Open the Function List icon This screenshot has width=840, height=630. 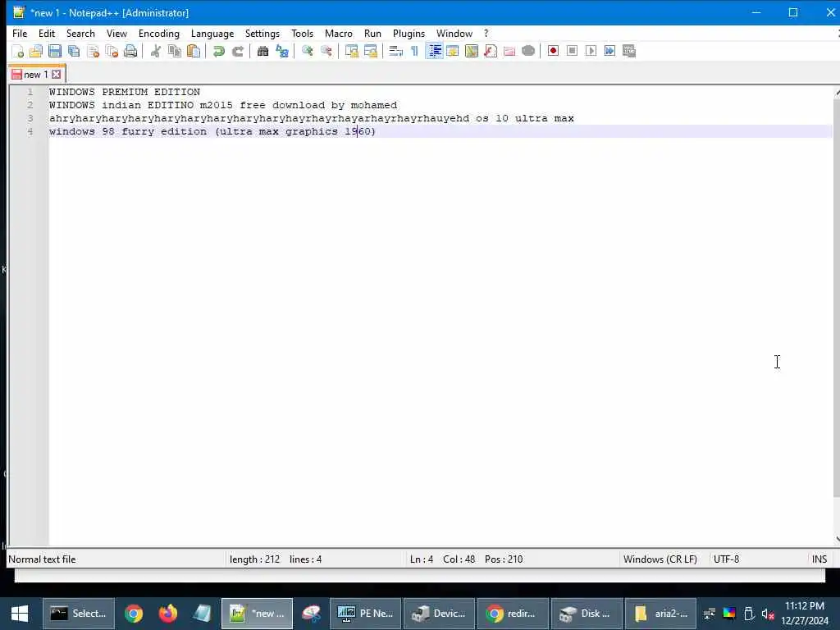(491, 51)
